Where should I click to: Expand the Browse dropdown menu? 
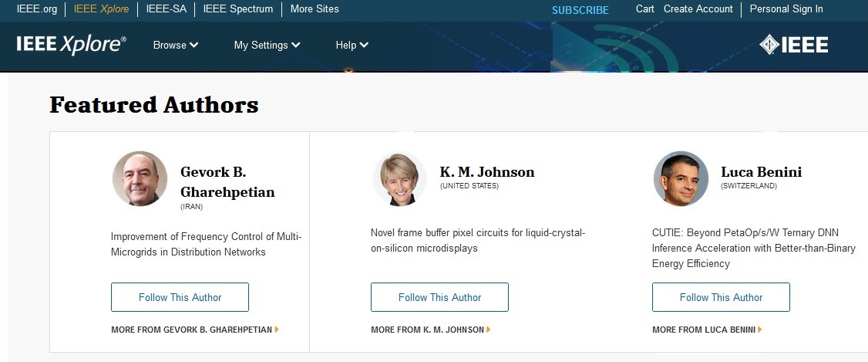click(x=176, y=45)
